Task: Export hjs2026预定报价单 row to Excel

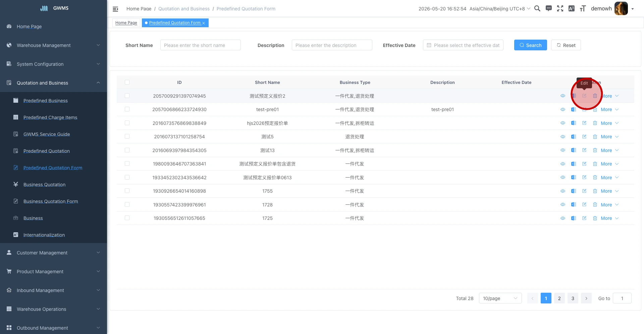Action: (x=574, y=123)
